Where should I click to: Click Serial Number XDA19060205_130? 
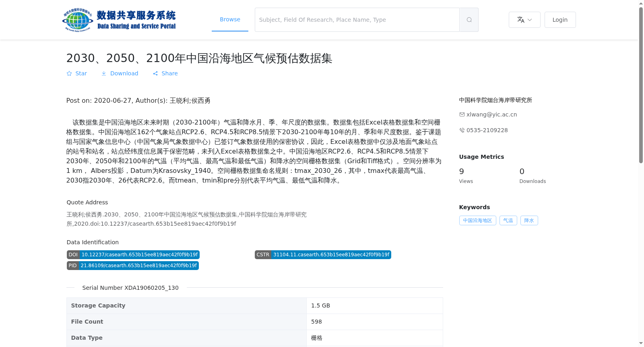coord(130,288)
